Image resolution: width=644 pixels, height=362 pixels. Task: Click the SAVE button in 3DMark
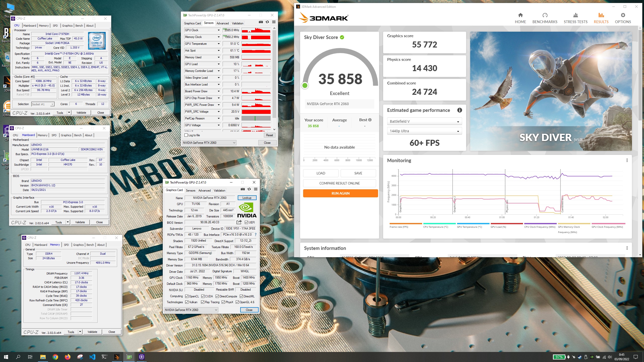click(x=358, y=173)
